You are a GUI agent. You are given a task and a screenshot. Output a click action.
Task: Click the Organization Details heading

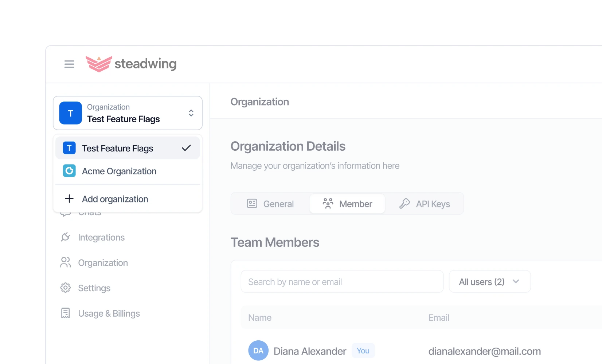coord(288,146)
